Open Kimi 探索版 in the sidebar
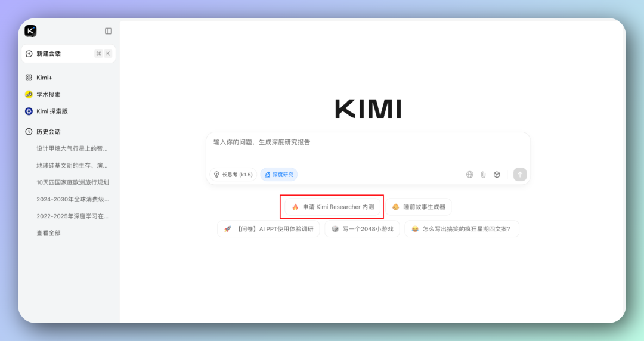This screenshot has width=644, height=341. coord(52,111)
